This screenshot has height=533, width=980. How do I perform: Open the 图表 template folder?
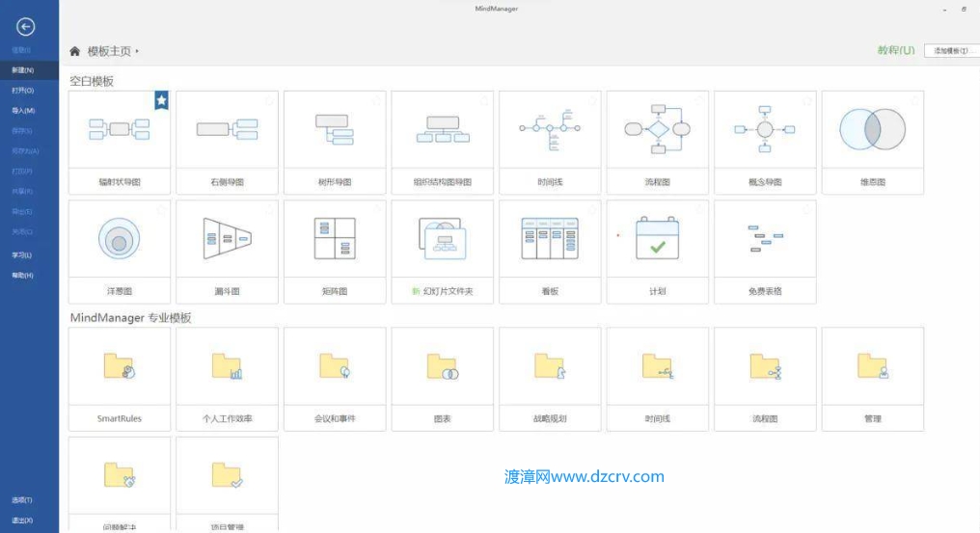click(x=442, y=380)
